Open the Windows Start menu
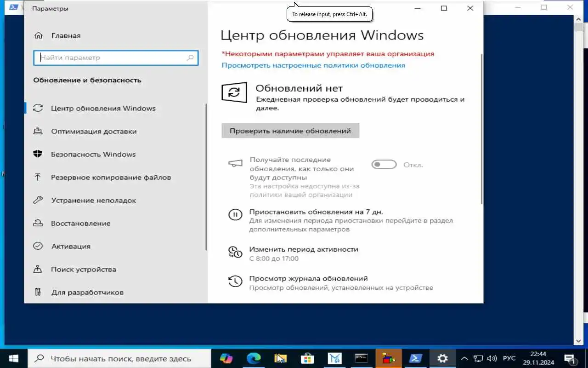This screenshot has height=368, width=588. 13,358
